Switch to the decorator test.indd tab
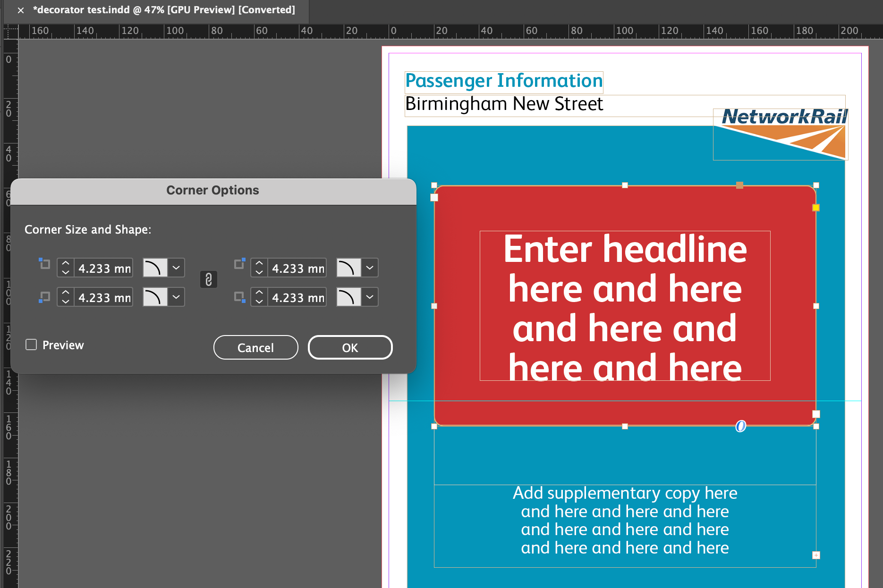Image resolution: width=883 pixels, height=588 pixels. click(164, 10)
